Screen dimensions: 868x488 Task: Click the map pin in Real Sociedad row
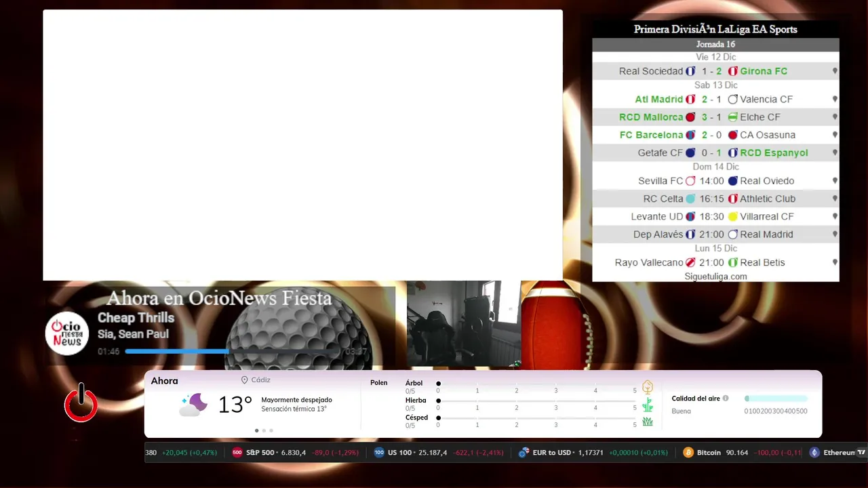pyautogui.click(x=835, y=71)
